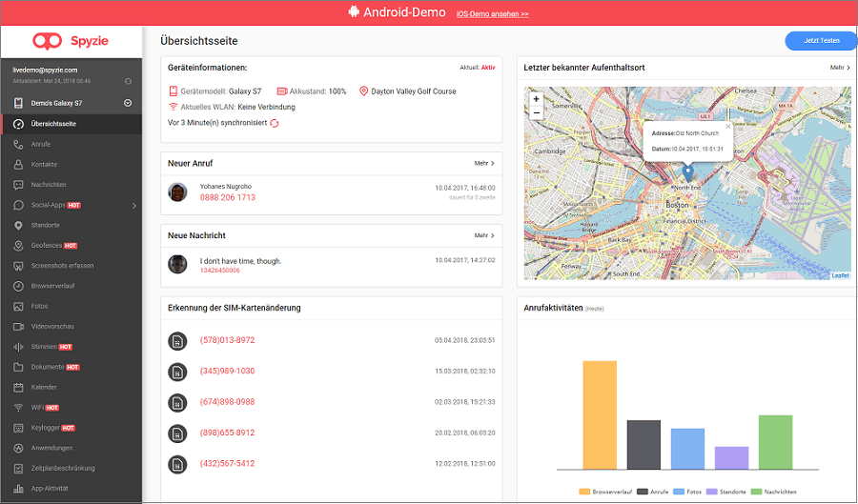
Task: Zoom out on the map
Action: coord(536,113)
